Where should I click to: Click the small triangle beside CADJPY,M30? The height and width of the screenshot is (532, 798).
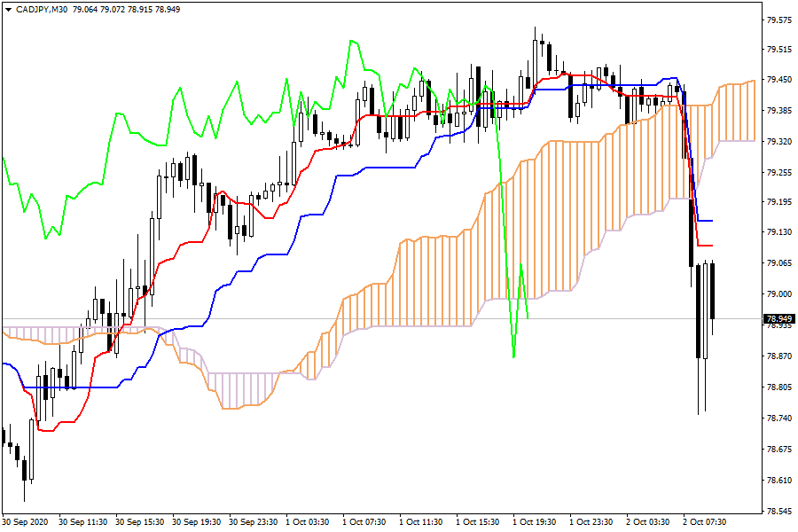pos(8,8)
